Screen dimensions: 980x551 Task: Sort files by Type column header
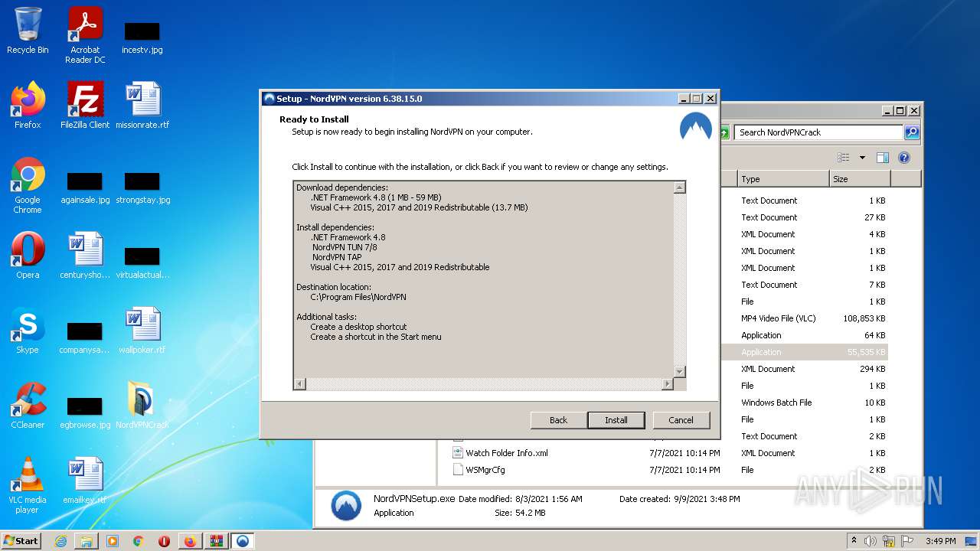click(783, 179)
